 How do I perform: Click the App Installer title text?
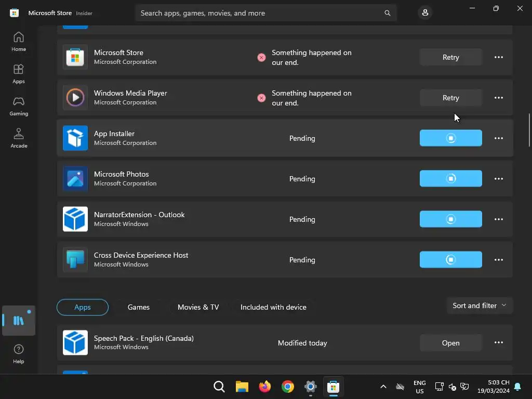[x=114, y=134]
